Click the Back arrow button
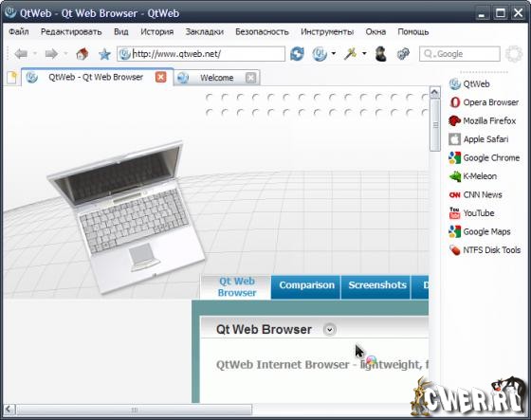 click(x=21, y=53)
